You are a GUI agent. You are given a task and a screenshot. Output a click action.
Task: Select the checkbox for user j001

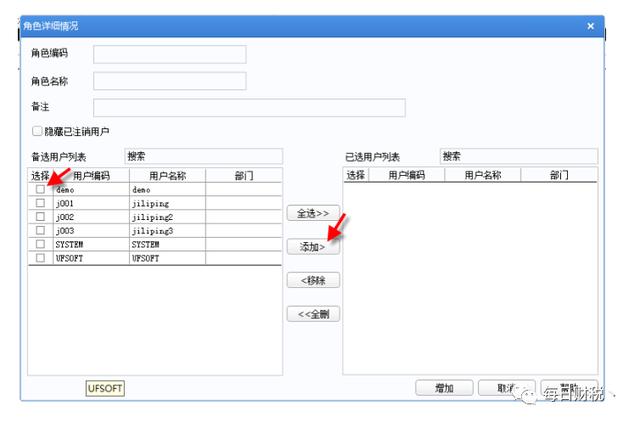pos(41,203)
